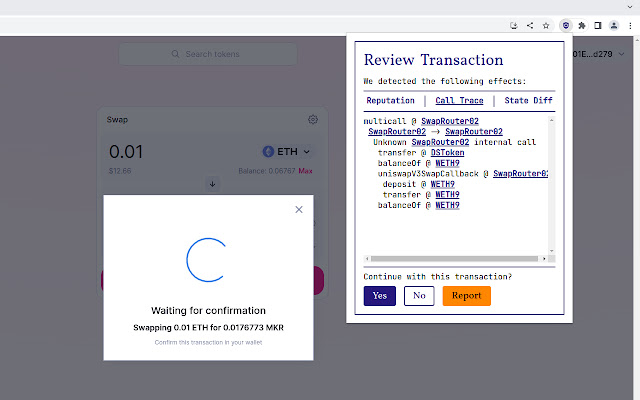Click the wallet address ending in d279
This screenshot has width=640, height=400.
(592, 54)
